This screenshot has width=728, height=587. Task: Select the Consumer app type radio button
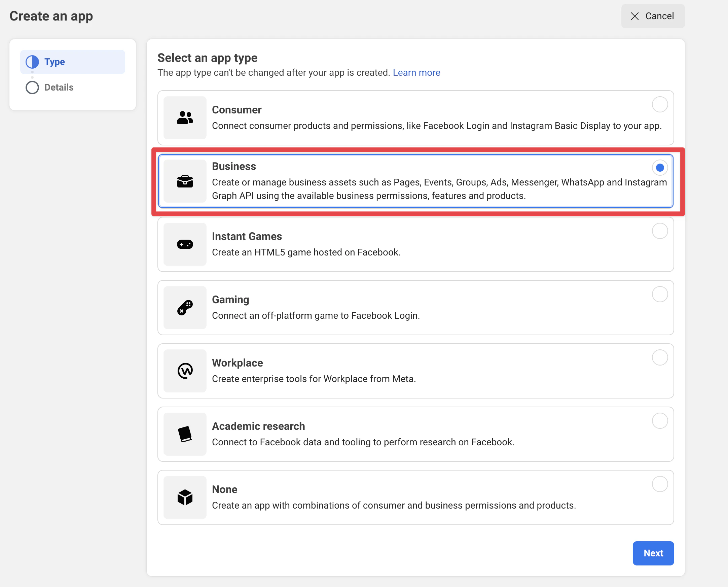(660, 104)
